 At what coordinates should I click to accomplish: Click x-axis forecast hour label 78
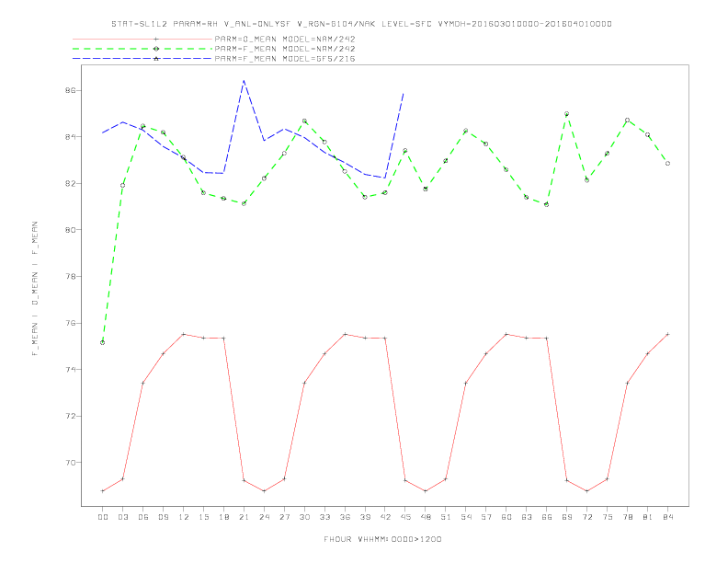pyautogui.click(x=627, y=517)
